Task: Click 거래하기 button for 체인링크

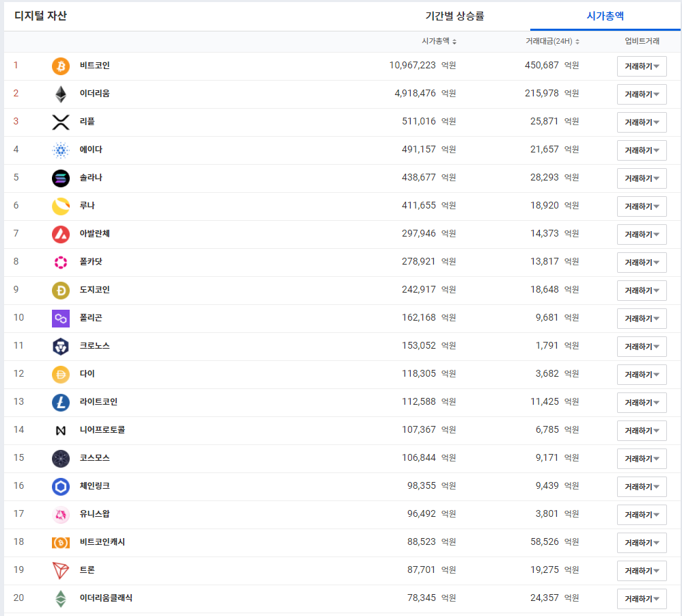Action: pyautogui.click(x=642, y=487)
